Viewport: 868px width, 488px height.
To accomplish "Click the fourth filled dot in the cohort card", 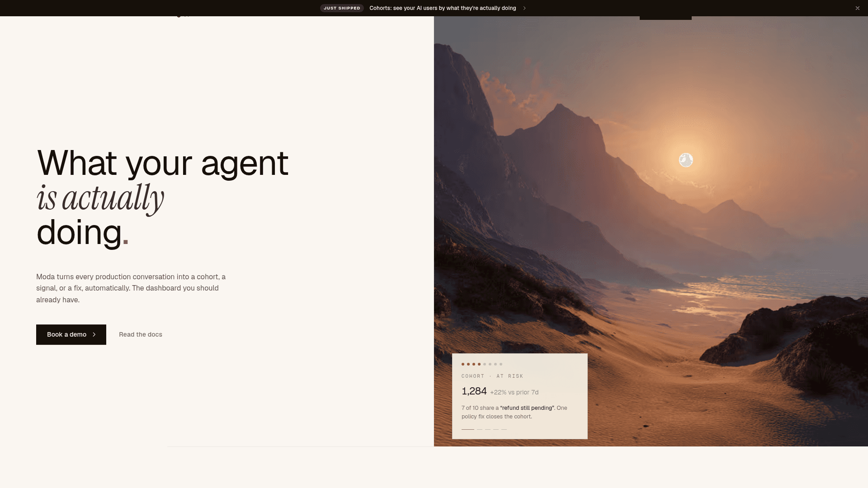I will coord(479,364).
